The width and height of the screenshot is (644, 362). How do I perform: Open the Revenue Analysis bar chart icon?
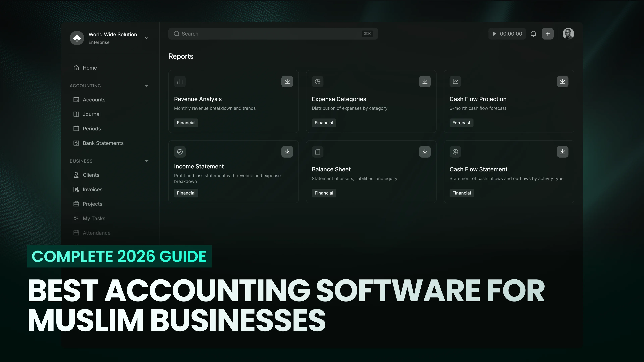pyautogui.click(x=180, y=81)
